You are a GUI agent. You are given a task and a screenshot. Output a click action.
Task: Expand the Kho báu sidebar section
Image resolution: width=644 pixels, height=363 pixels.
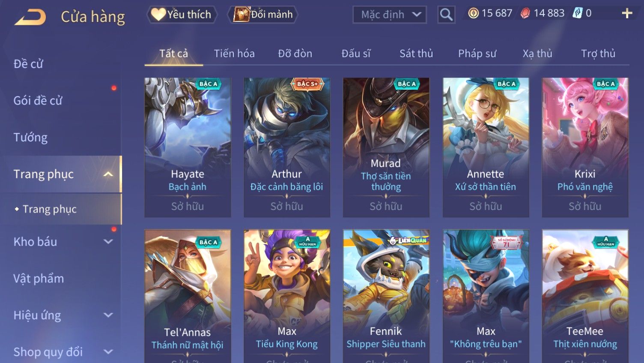click(108, 242)
